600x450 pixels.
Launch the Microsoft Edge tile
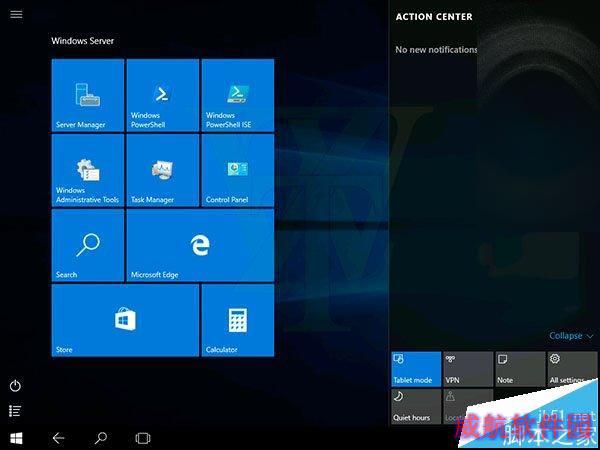(x=200, y=245)
